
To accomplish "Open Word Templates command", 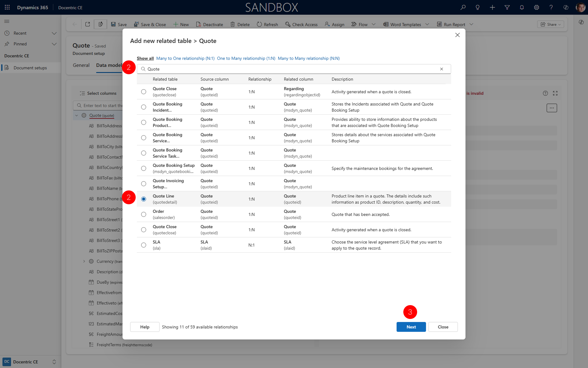I will pyautogui.click(x=402, y=24).
